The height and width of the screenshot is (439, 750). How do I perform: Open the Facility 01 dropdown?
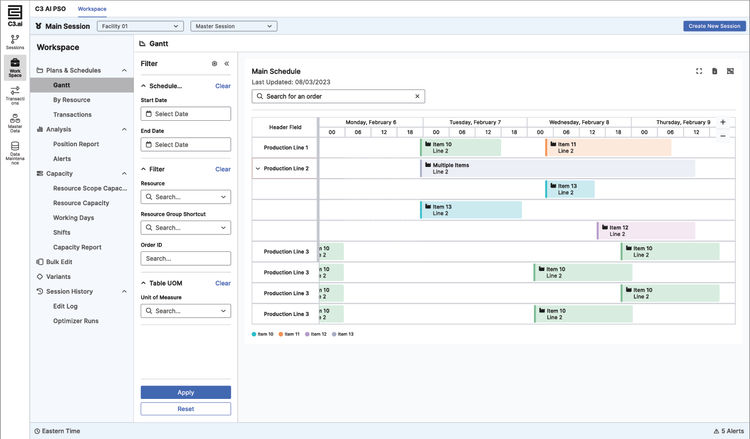tap(140, 26)
